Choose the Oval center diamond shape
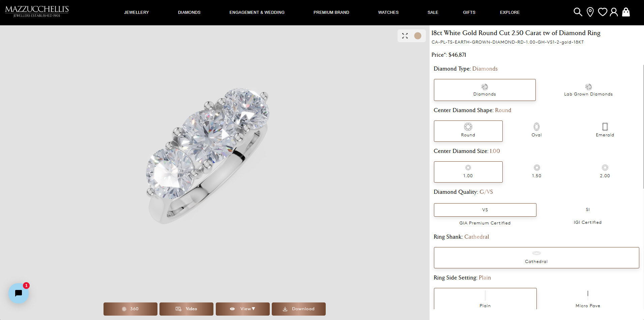The image size is (644, 320). click(536, 131)
